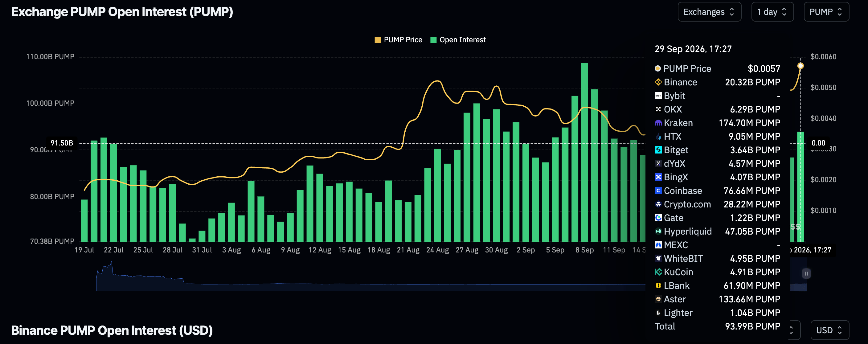Screen dimensions: 868x344
Task: Click the Kraken icon in tooltip
Action: [658, 123]
